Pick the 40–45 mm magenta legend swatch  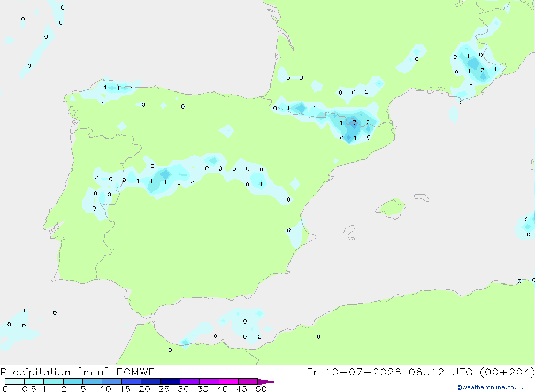point(228,381)
